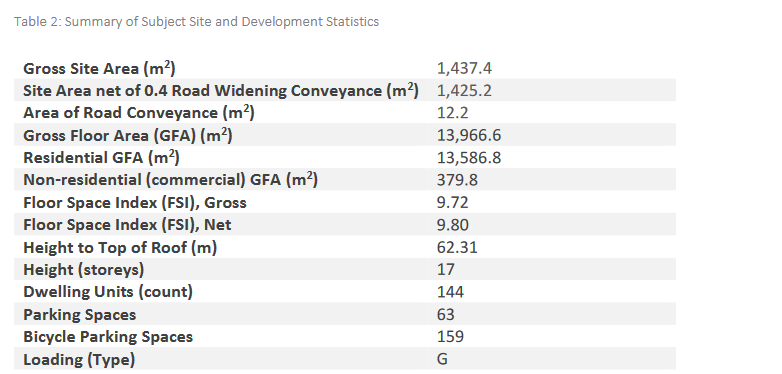Click the parking spaces value 63
782x374 pixels.
446,315
